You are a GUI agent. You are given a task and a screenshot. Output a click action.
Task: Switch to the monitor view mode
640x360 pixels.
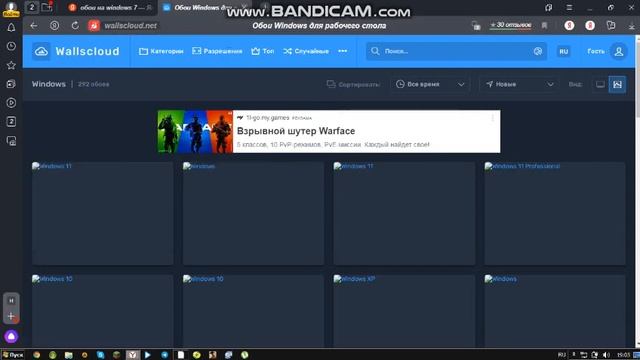point(600,84)
